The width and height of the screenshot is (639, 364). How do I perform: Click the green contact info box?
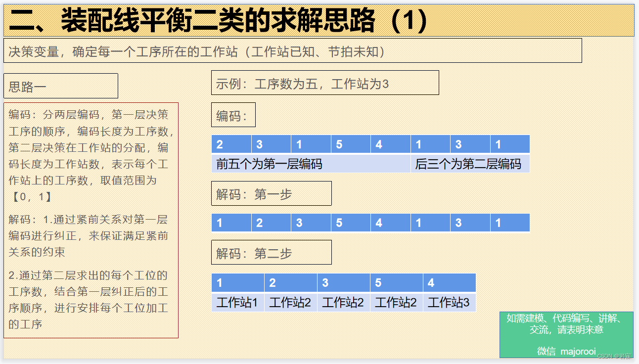567,335
